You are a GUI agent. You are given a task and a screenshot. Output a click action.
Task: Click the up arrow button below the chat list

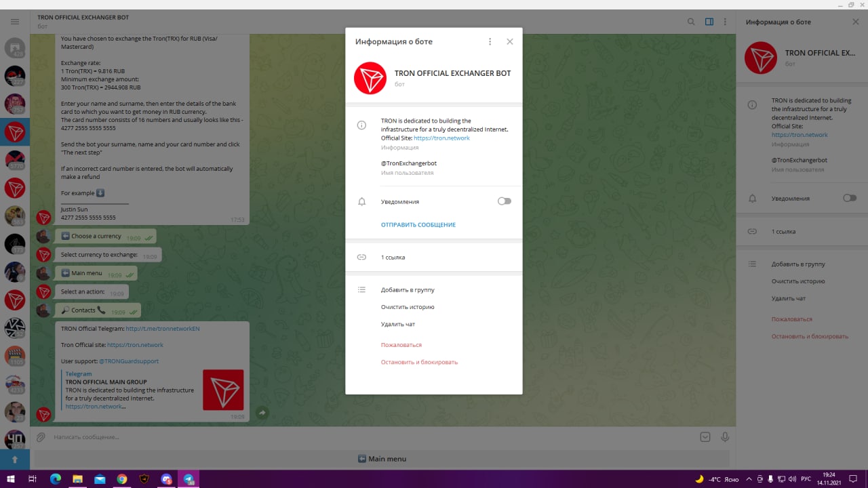coord(15,459)
